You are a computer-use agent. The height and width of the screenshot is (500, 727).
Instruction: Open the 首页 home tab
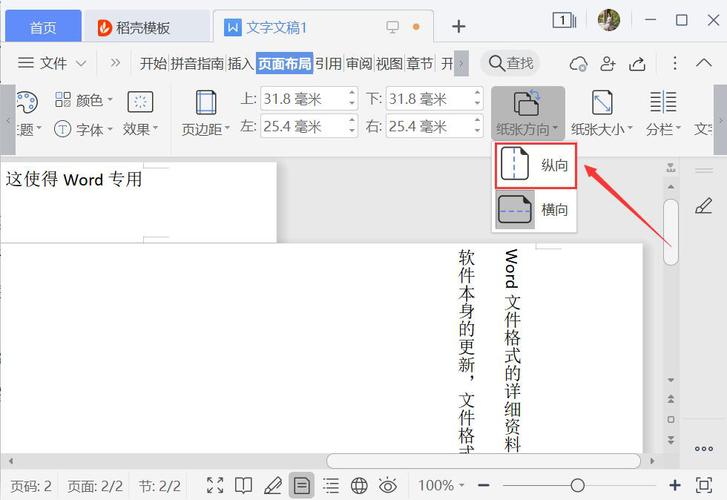point(43,27)
